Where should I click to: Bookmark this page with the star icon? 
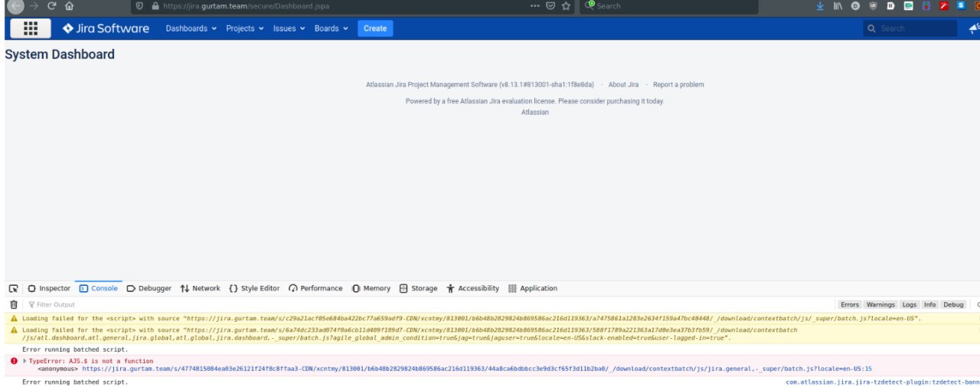pos(567,6)
